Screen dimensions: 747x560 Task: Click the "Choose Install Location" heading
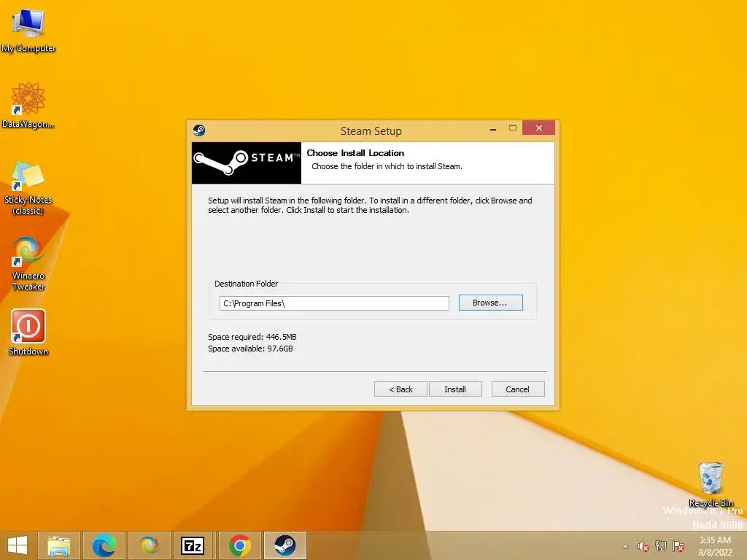355,153
